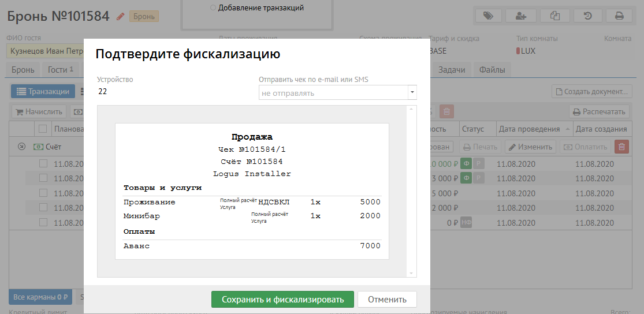This screenshot has height=314, width=644.
Task: Tick the last transaction row checkbox
Action: tap(43, 222)
